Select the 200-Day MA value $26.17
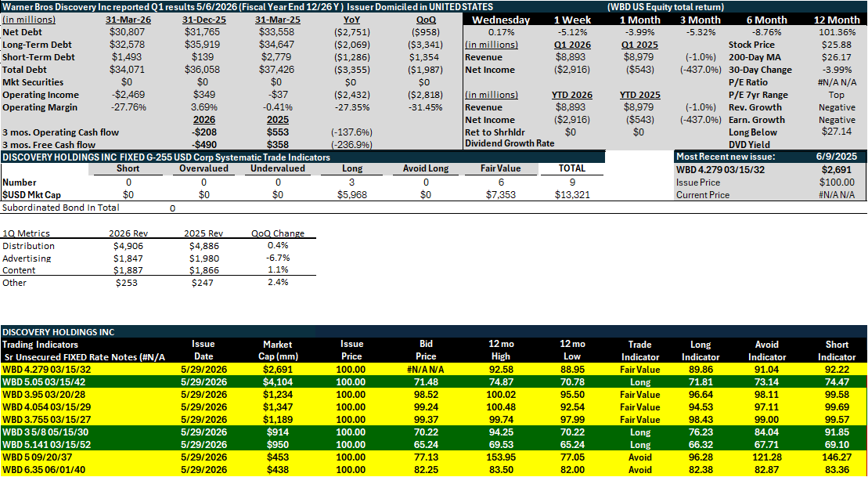The width and height of the screenshot is (868, 477). (x=841, y=57)
